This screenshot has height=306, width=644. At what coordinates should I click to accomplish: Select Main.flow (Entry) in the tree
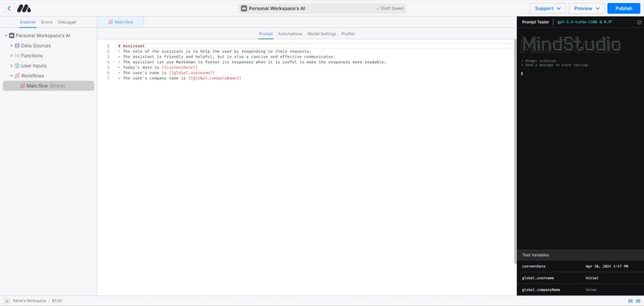[x=48, y=85]
